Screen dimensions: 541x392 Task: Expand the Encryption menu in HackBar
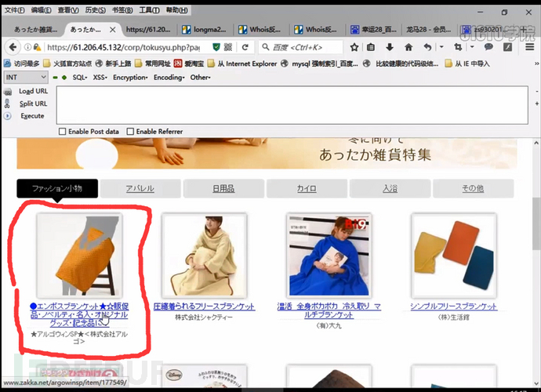pyautogui.click(x=130, y=78)
